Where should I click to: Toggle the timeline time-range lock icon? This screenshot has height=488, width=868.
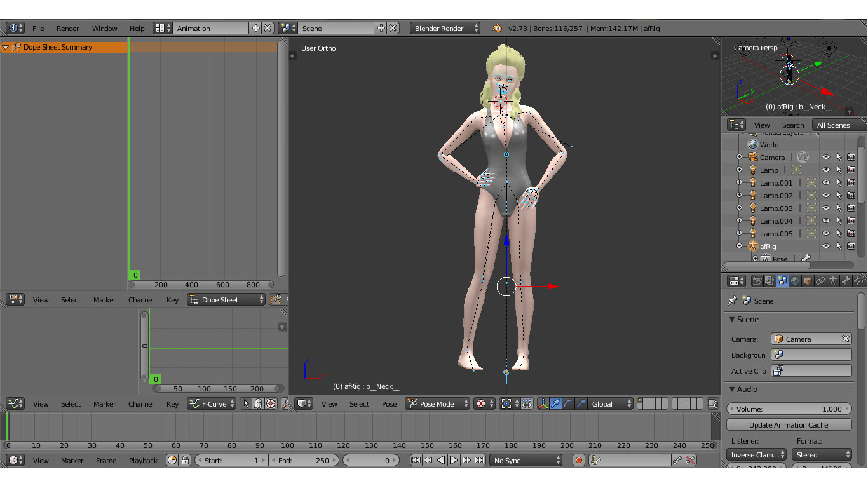pyautogui.click(x=185, y=460)
